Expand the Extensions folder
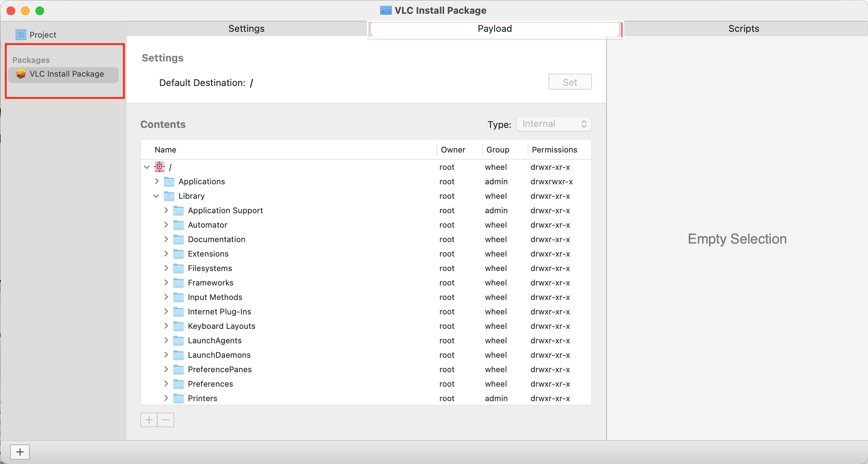 (x=166, y=253)
